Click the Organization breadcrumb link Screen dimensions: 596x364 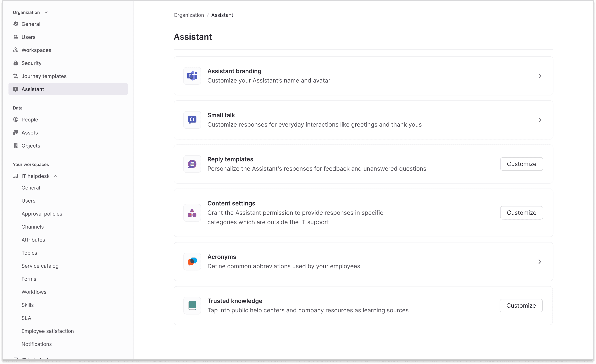pyautogui.click(x=189, y=15)
